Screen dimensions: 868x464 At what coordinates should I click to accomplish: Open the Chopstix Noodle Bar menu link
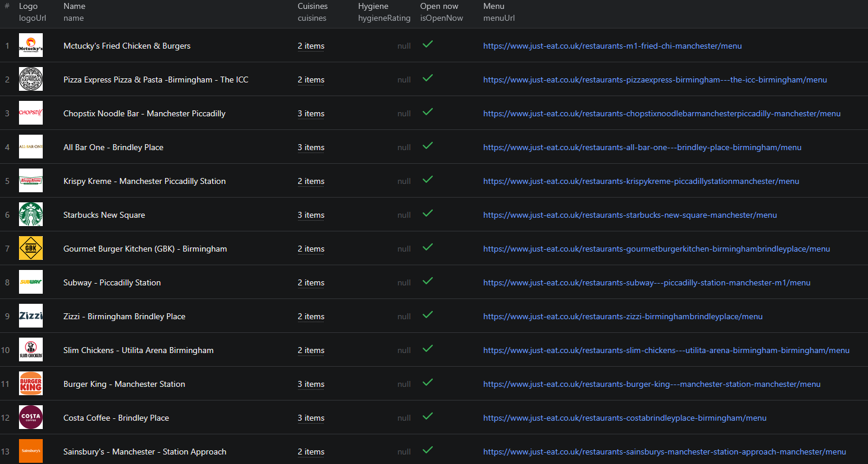(x=662, y=113)
